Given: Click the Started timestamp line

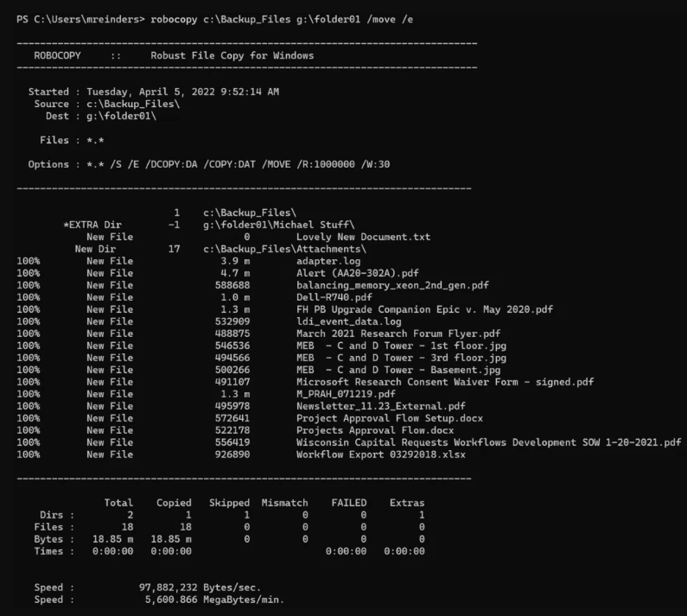Looking at the screenshot, I should pyautogui.click(x=153, y=92).
